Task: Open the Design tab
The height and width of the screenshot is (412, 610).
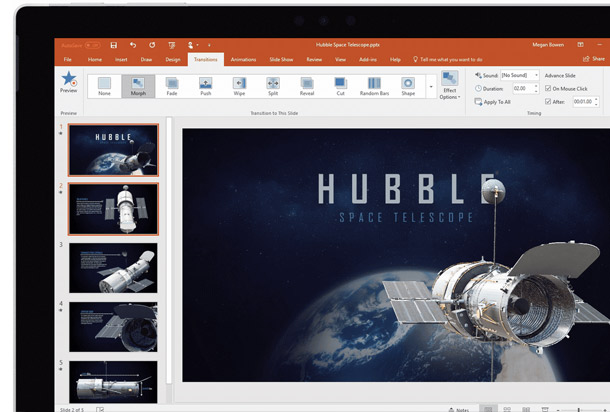Action: click(x=173, y=60)
